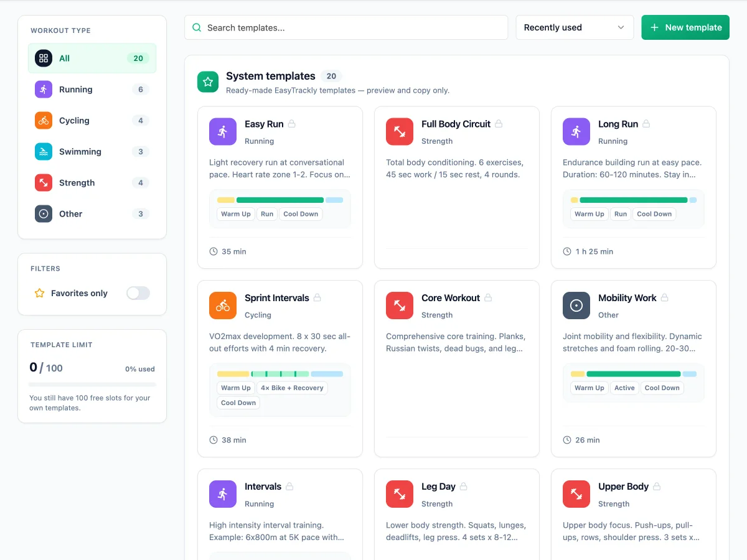Image resolution: width=747 pixels, height=560 pixels.
Task: Click the 26 min duration text
Action: [588, 440]
